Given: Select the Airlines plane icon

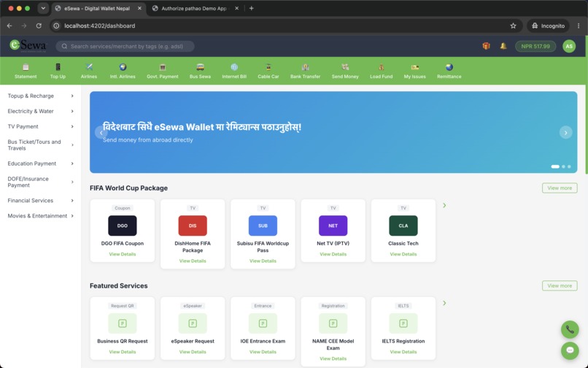Looking at the screenshot, I should point(89,67).
